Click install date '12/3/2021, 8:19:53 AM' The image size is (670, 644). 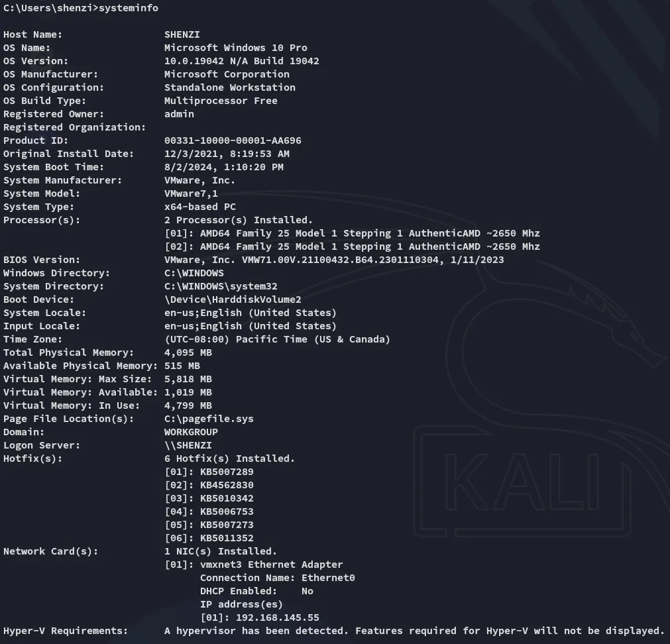pyautogui.click(x=227, y=154)
